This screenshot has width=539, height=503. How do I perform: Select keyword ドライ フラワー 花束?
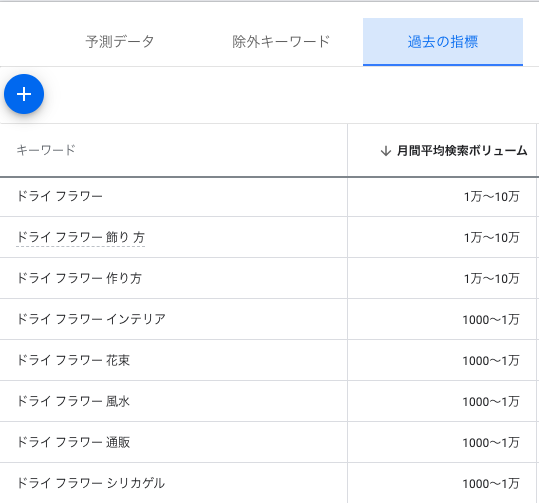(73, 360)
